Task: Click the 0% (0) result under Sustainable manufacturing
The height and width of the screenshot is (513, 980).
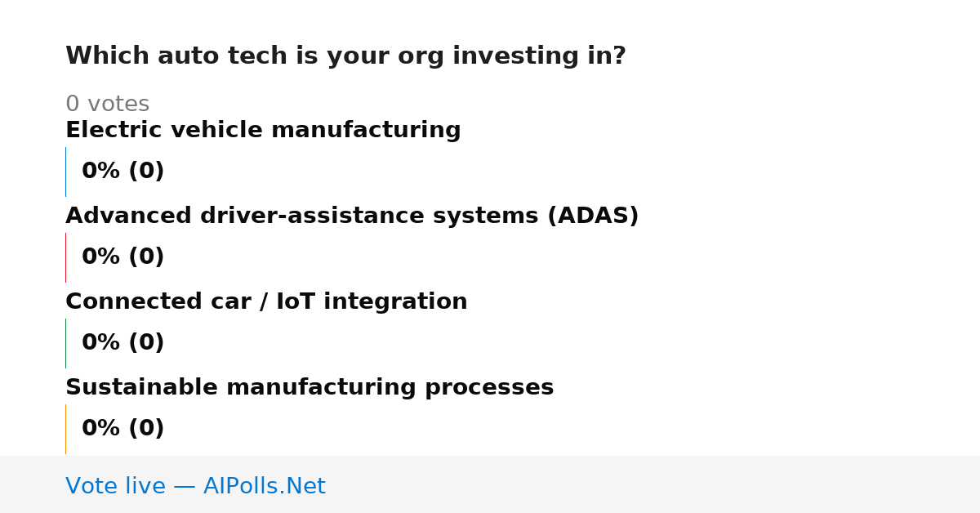Action: point(123,429)
